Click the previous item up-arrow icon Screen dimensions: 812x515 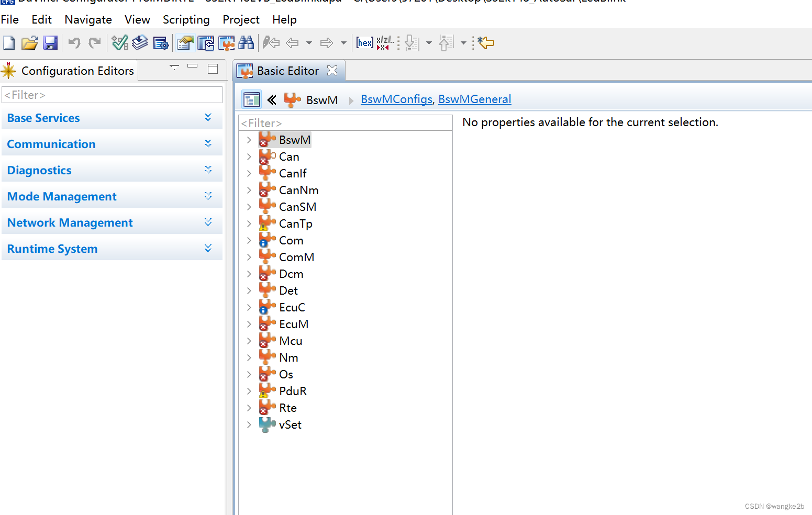pyautogui.click(x=446, y=43)
